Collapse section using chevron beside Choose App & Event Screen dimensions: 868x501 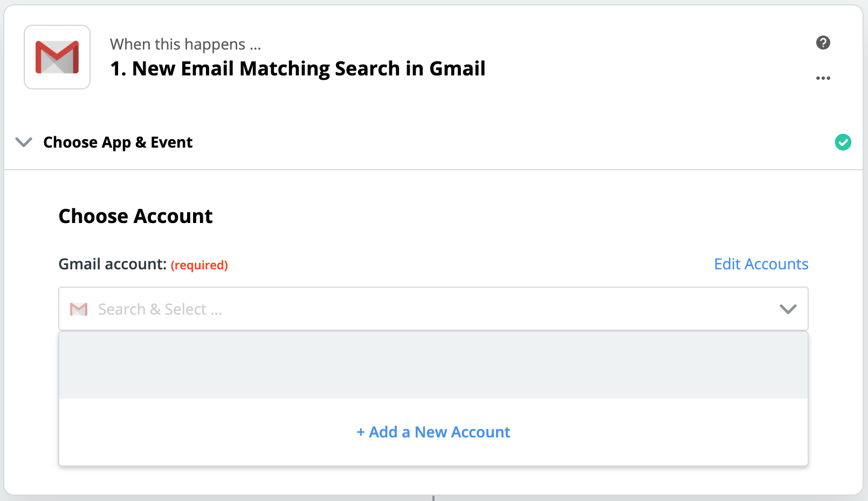[24, 142]
